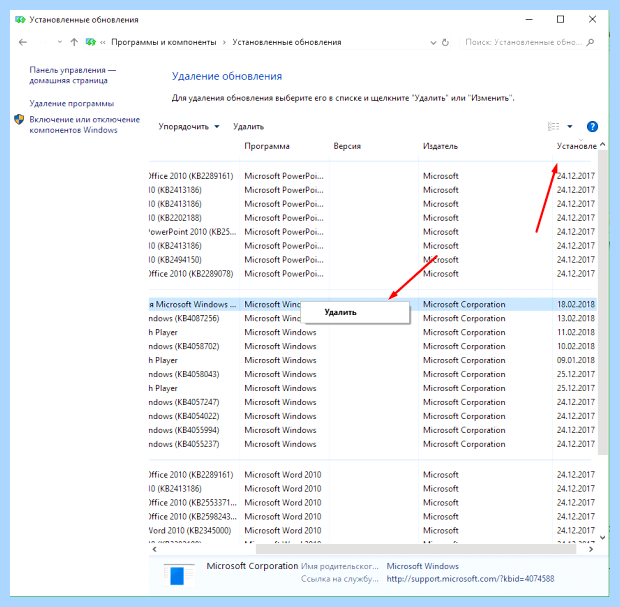Click the horizontal scrollbar right arrow
The width and height of the screenshot is (620, 607).
click(591, 549)
